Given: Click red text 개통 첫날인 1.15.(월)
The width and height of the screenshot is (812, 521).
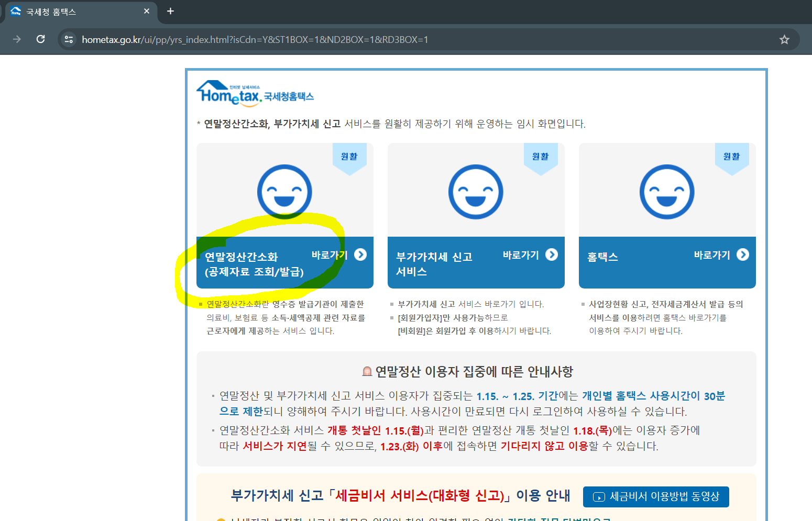Looking at the screenshot, I should point(376,430).
